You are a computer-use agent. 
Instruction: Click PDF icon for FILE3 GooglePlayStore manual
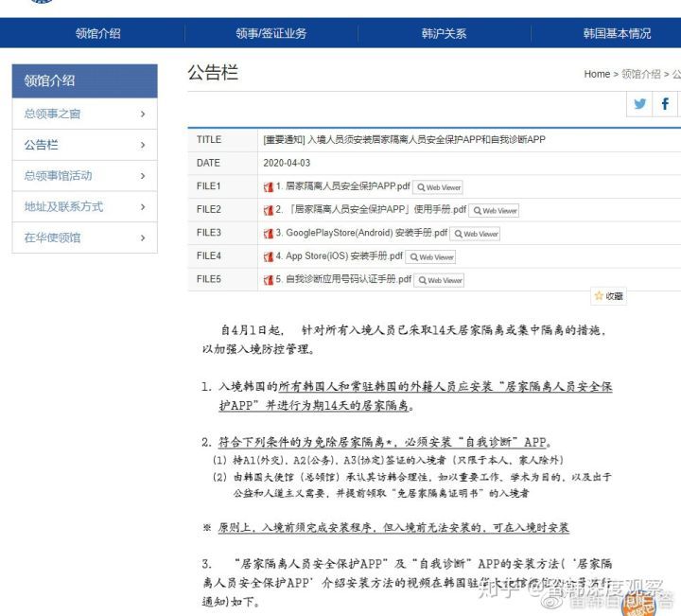tap(269, 234)
